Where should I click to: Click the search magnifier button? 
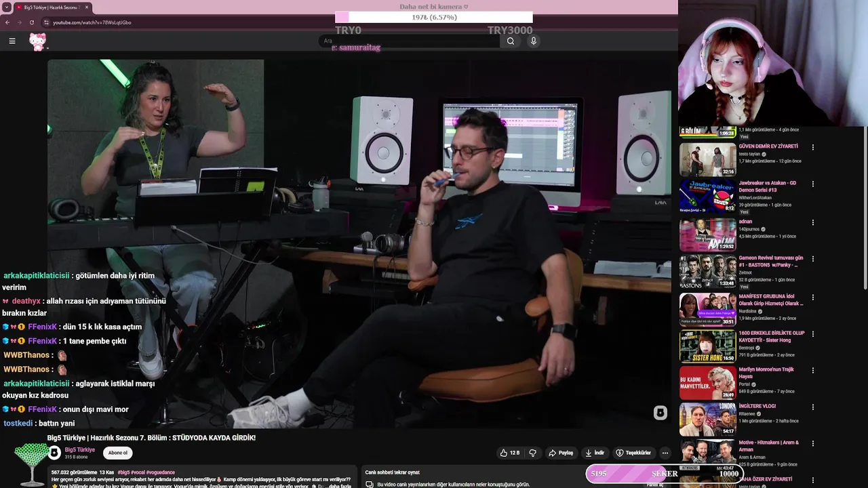[511, 41]
